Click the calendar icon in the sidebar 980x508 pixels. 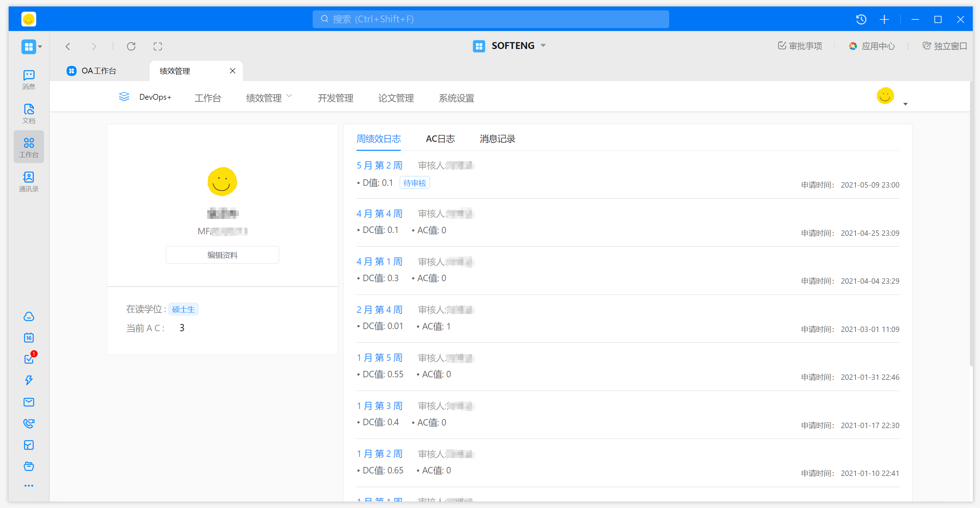(28, 337)
